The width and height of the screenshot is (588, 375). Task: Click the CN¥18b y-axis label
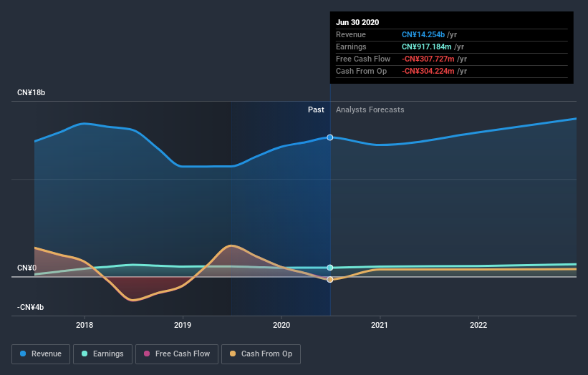coord(31,92)
